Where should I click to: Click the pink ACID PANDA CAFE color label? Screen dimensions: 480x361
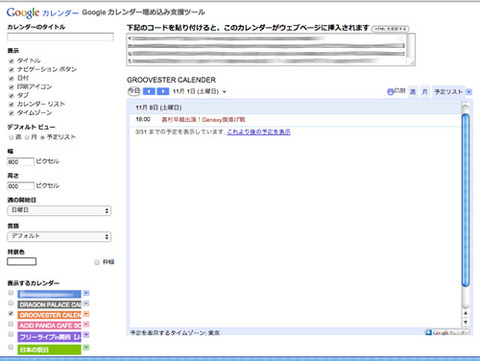coord(49,325)
